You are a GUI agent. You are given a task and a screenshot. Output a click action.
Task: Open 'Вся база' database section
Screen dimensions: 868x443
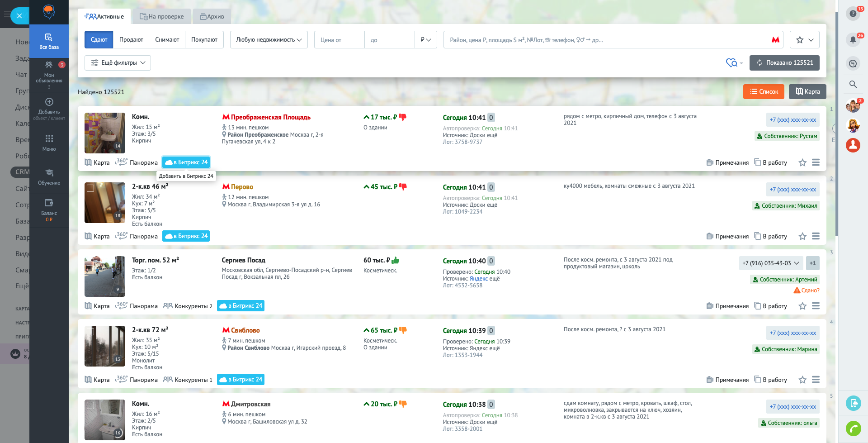(49, 41)
